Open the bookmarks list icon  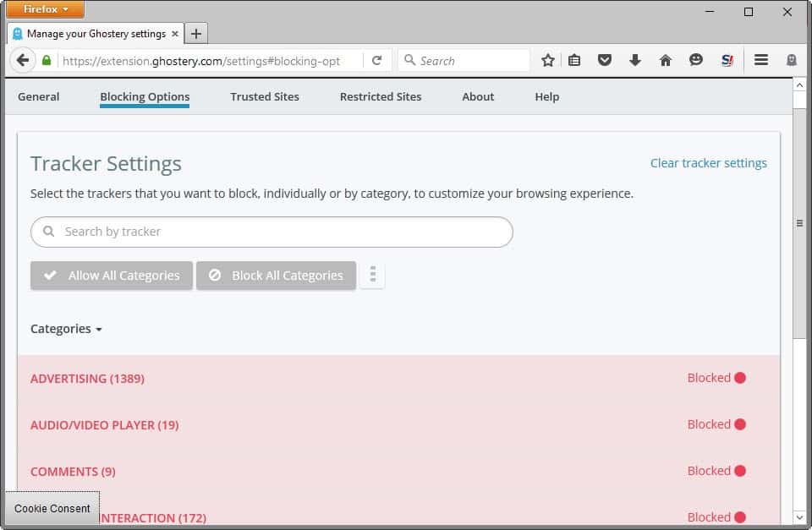coord(574,61)
